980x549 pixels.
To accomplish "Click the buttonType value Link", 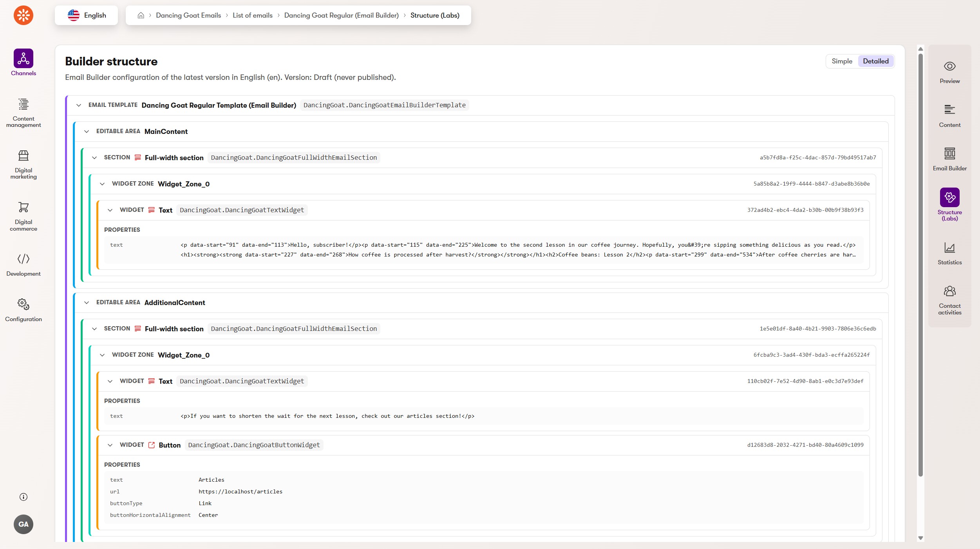I will click(205, 503).
